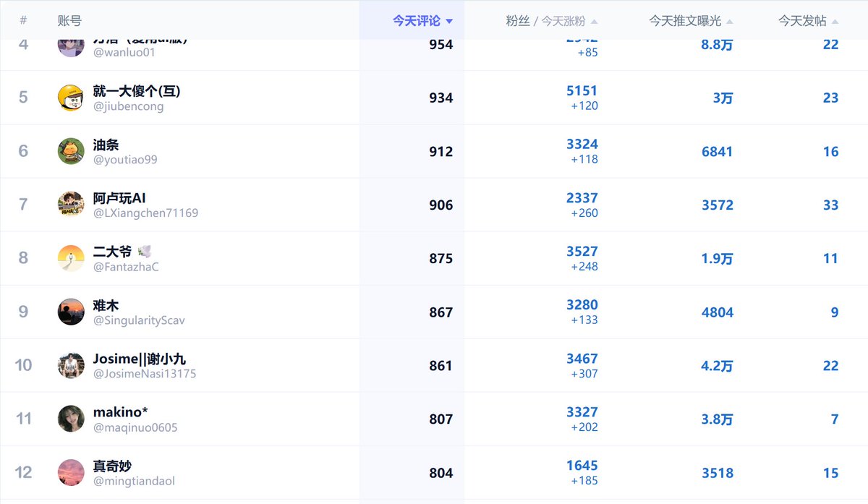Click follower count 3324
Image resolution: width=868 pixels, height=504 pixels.
582,145
